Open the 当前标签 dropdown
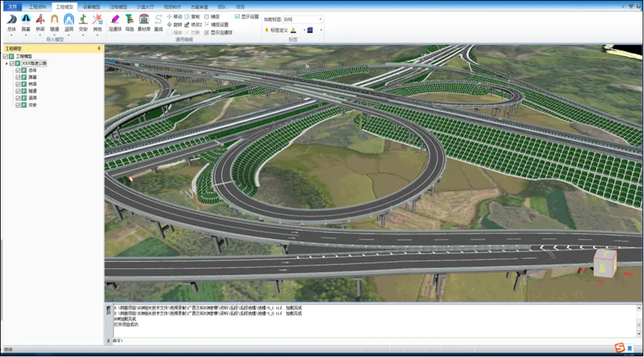Screen dimensions: 644x357 point(320,19)
